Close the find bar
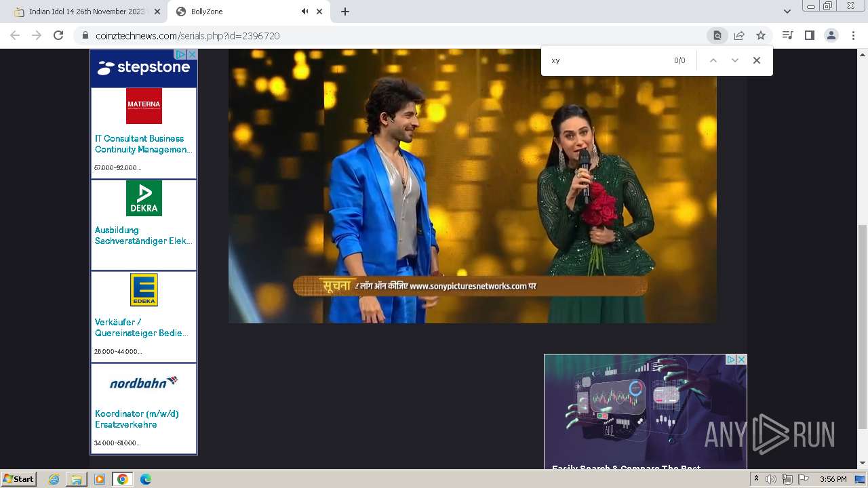Screen dimensions: 868x488 point(757,60)
